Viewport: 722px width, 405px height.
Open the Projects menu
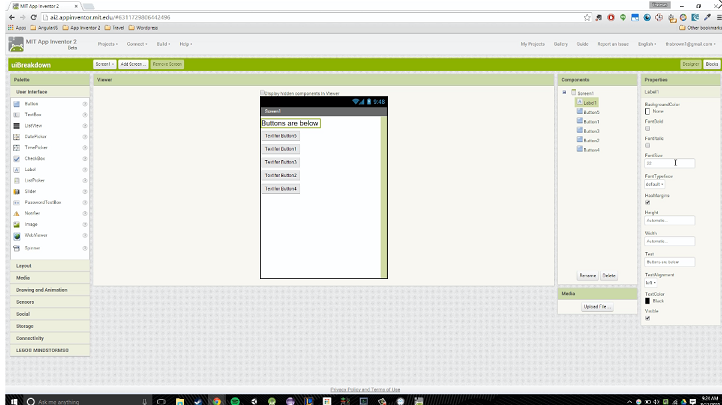point(107,44)
